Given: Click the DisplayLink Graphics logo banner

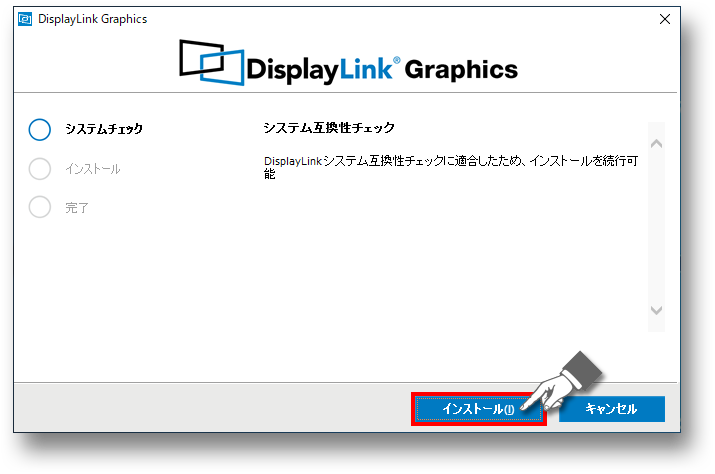Looking at the screenshot, I should point(348,63).
